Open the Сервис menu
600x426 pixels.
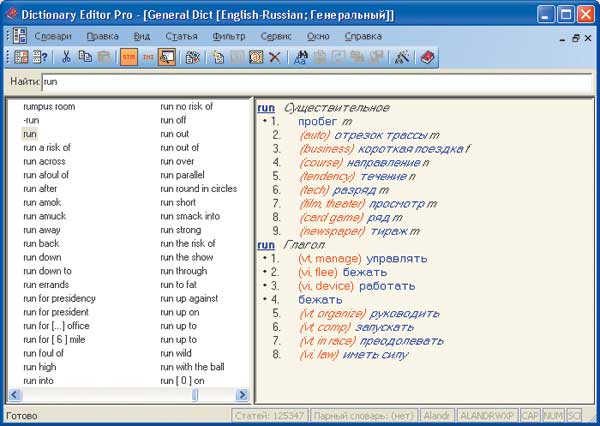pos(276,36)
